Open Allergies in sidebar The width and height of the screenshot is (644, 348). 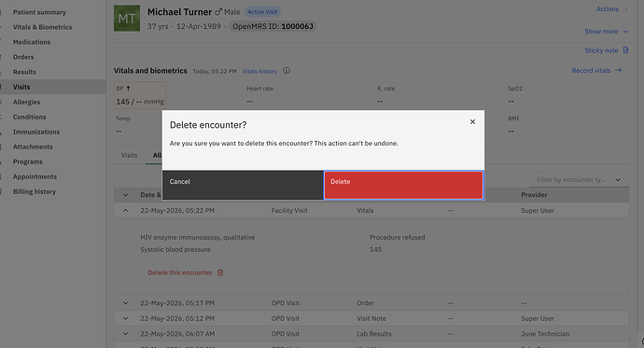coord(27,102)
